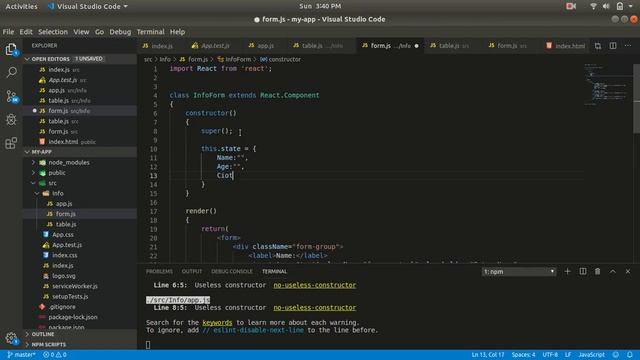The image size is (640, 360).
Task: Close the terminal panel
Action: tap(628, 271)
